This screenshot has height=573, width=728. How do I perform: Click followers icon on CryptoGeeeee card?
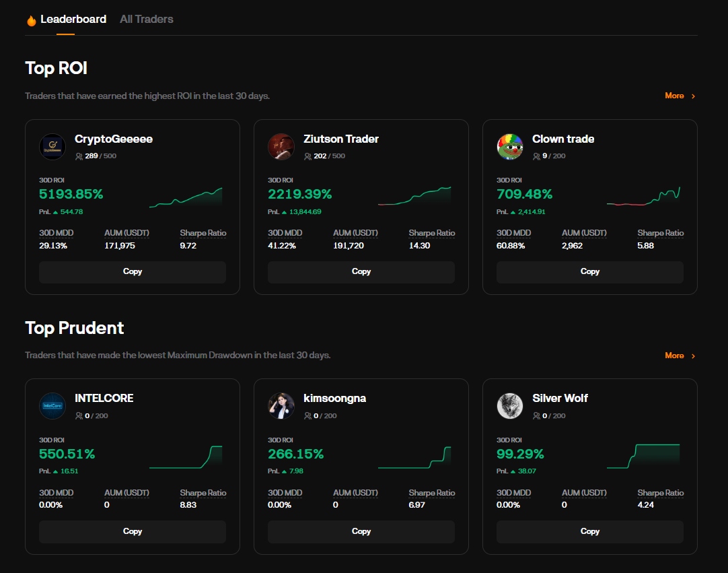(79, 156)
